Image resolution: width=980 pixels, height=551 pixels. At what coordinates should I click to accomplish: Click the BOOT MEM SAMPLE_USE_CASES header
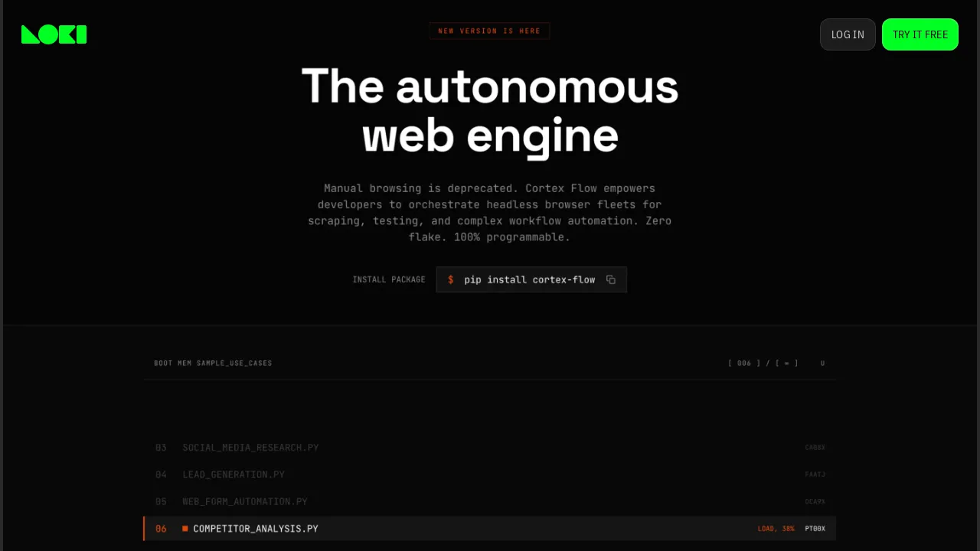point(213,364)
